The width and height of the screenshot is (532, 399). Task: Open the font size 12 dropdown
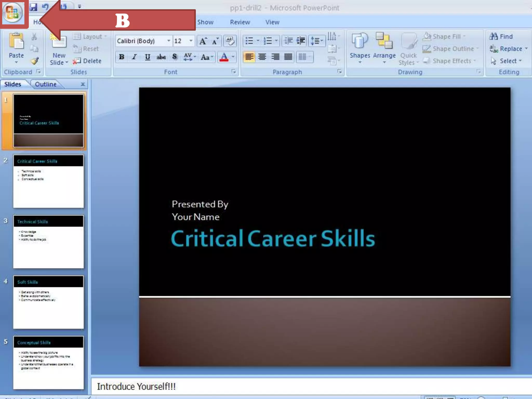191,41
